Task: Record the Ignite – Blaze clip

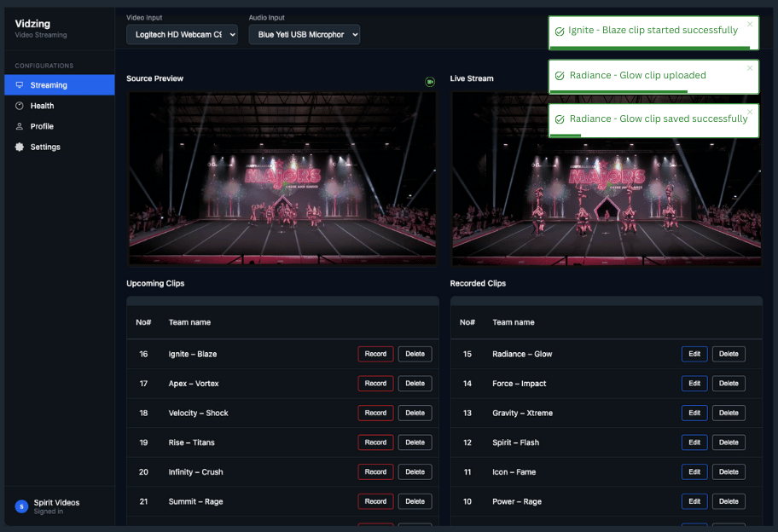Action: [x=375, y=354]
